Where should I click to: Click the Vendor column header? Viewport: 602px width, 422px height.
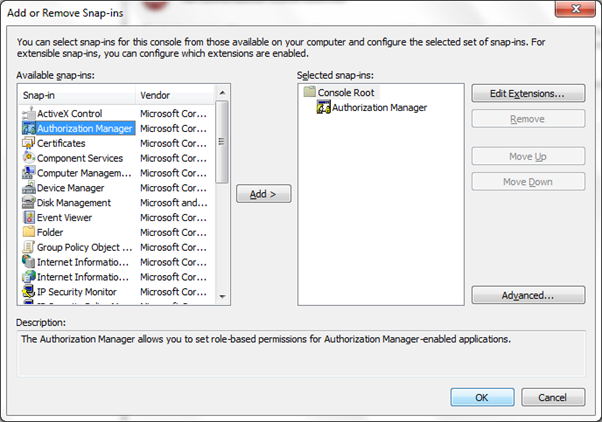pos(175,95)
